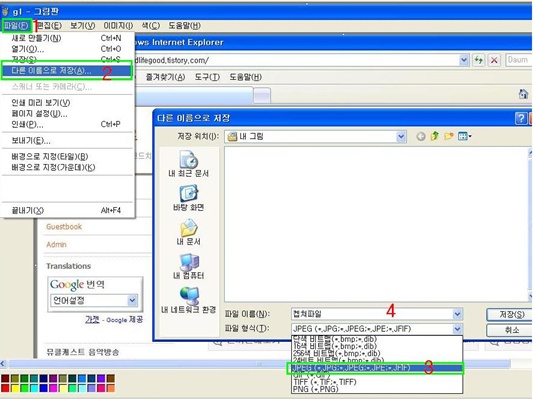The width and height of the screenshot is (533, 399).
Task: Expand the 저장 위치 folder combo box
Action: coord(401,137)
